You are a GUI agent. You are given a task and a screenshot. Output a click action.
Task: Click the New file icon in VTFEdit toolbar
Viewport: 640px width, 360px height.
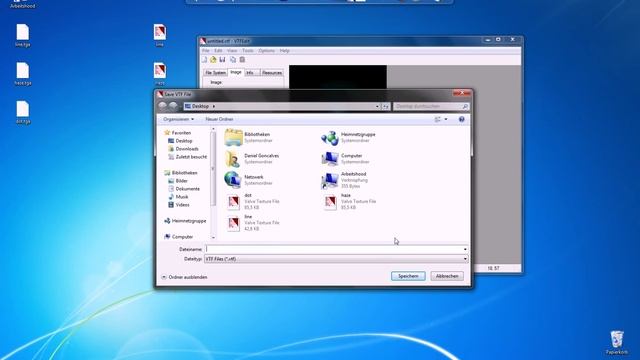pos(204,60)
